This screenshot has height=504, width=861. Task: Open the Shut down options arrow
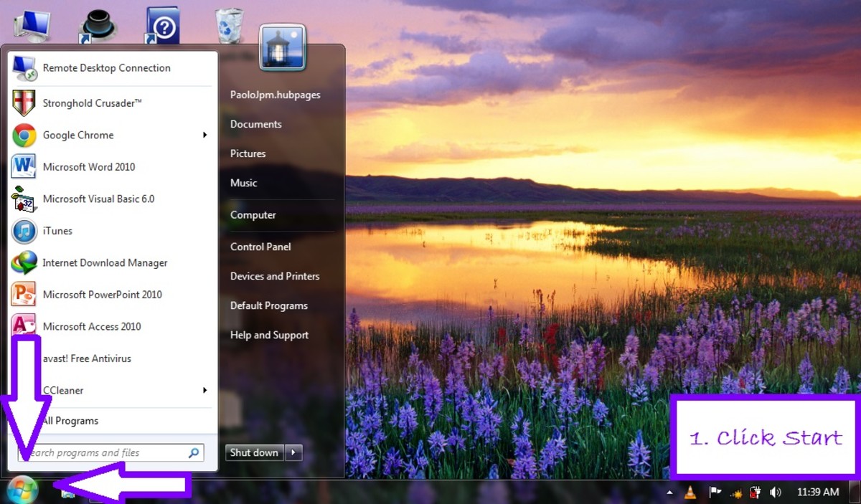pyautogui.click(x=293, y=452)
